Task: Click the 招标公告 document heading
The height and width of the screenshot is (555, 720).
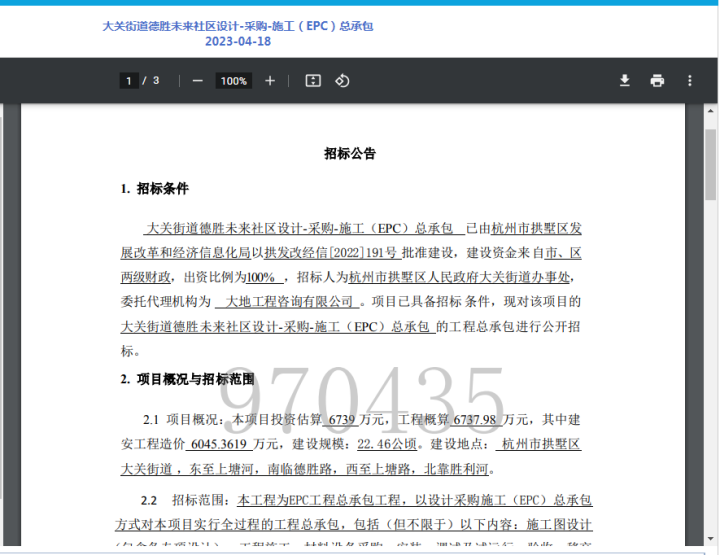Action: 350,153
